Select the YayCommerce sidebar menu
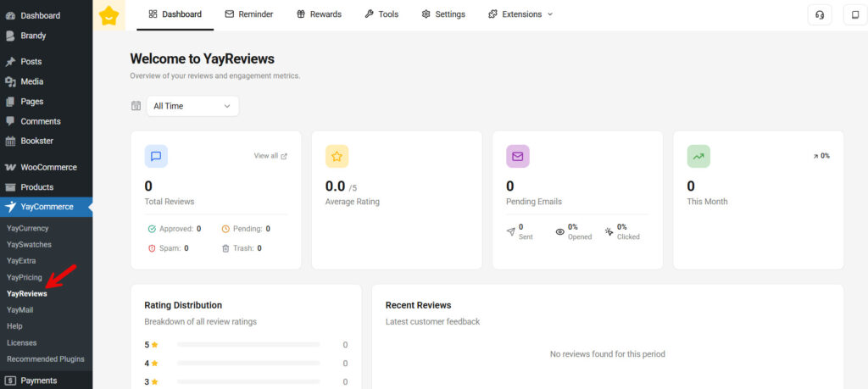Viewport: 868px width, 389px height. (x=47, y=207)
